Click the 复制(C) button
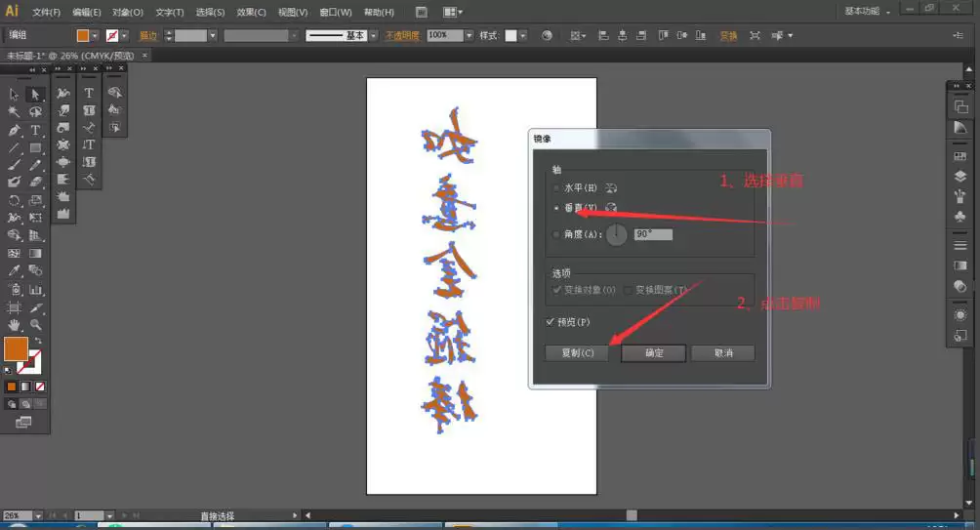 click(578, 353)
